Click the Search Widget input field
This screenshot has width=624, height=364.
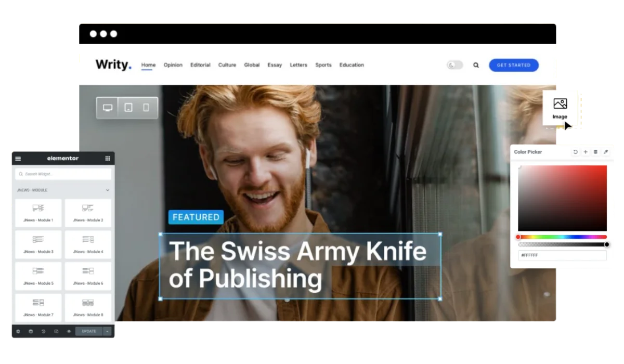tap(63, 174)
